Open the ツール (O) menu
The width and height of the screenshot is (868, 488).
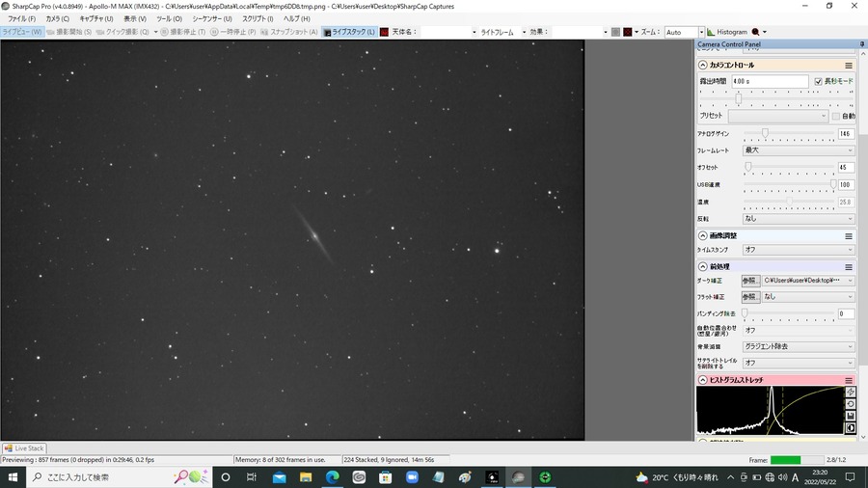point(169,19)
